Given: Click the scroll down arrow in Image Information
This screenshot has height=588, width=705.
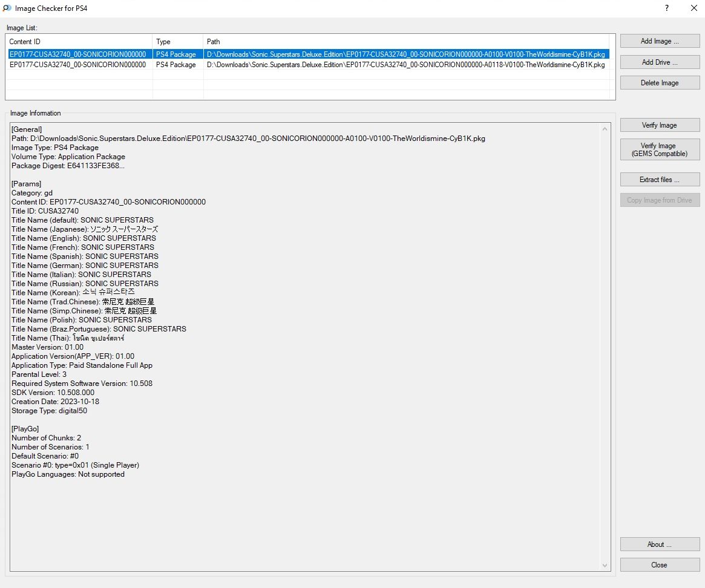Looking at the screenshot, I should pos(605,566).
